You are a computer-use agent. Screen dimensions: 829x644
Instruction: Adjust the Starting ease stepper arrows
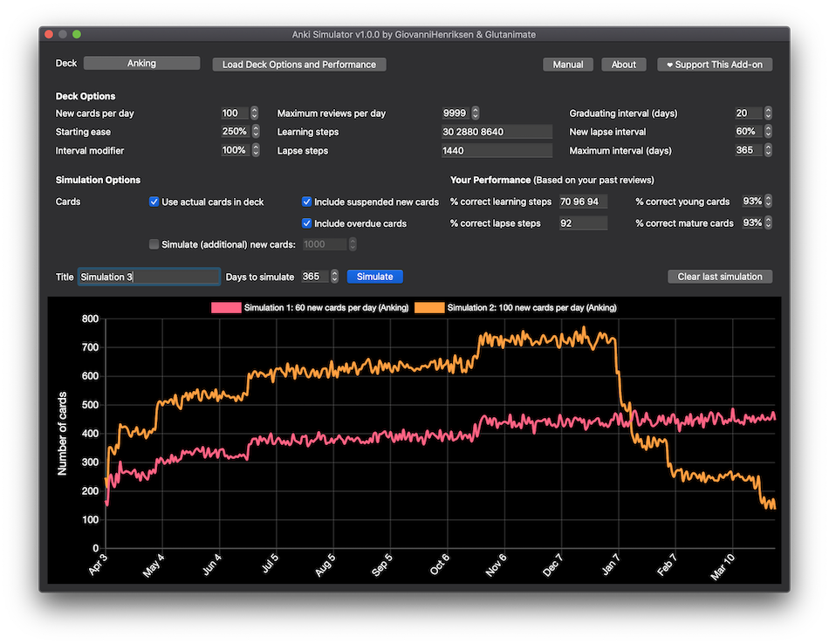pos(255,132)
